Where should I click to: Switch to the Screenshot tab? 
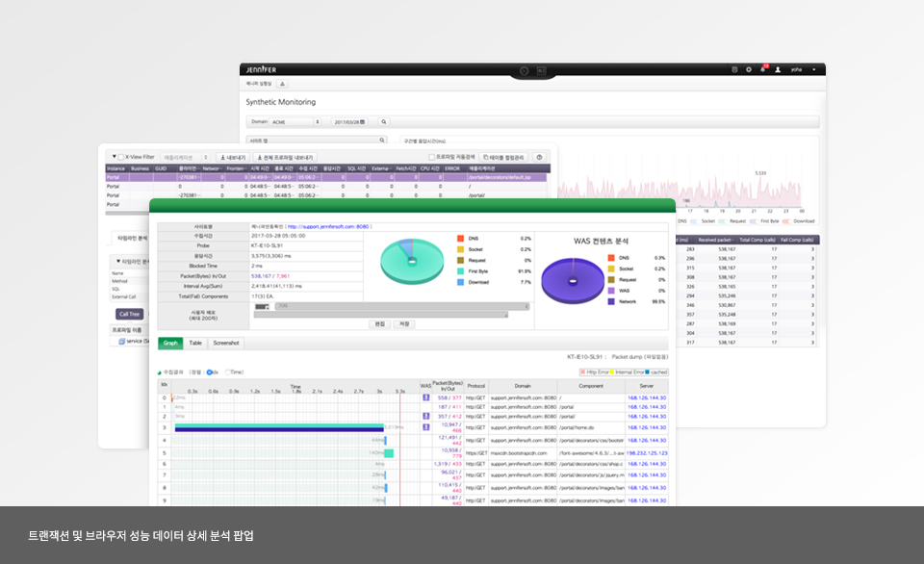tap(227, 343)
